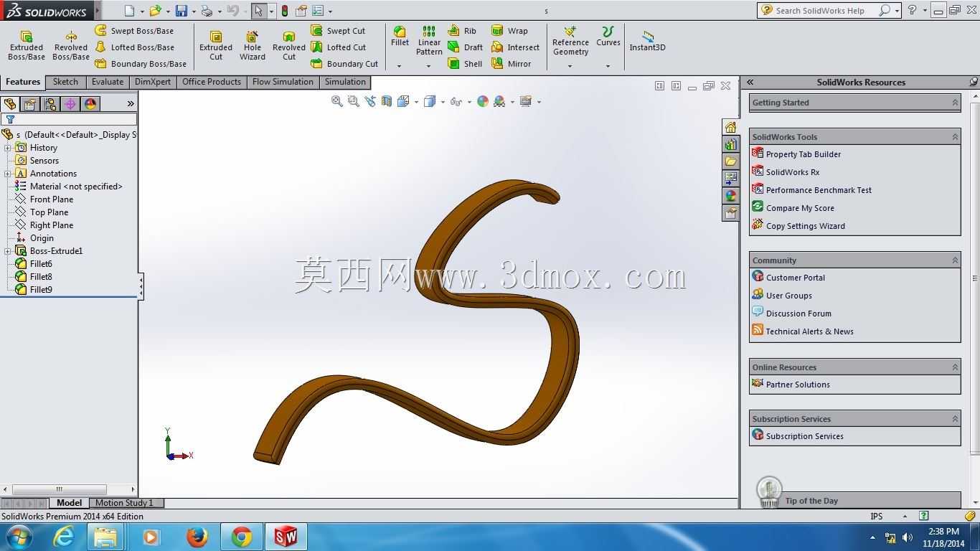Select the Rib tool

click(x=462, y=31)
